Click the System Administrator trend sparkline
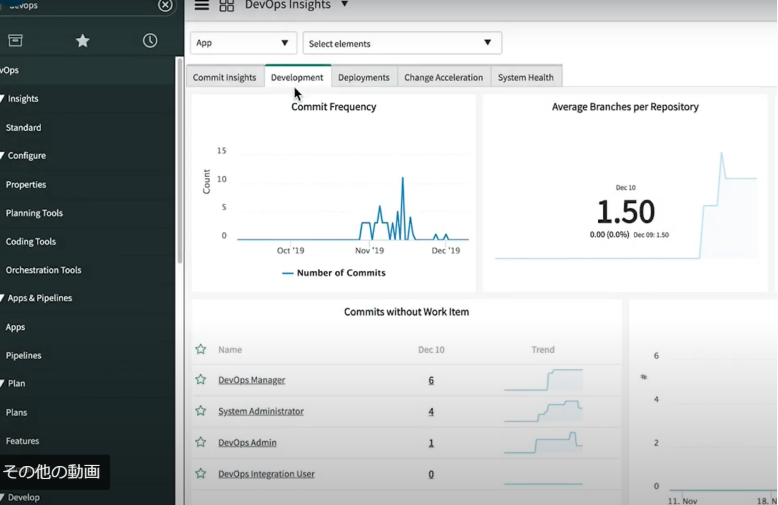The height and width of the screenshot is (505, 778). (543, 411)
